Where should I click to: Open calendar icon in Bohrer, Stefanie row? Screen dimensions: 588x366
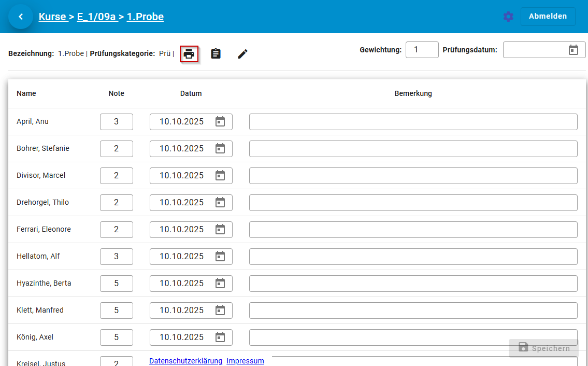220,149
